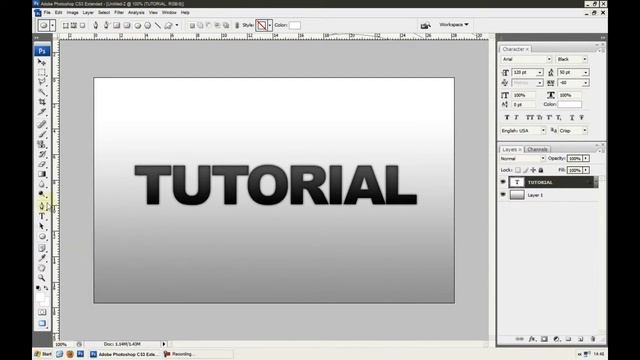Open the Black font style dropdown
The height and width of the screenshot is (360, 640).
[584, 59]
